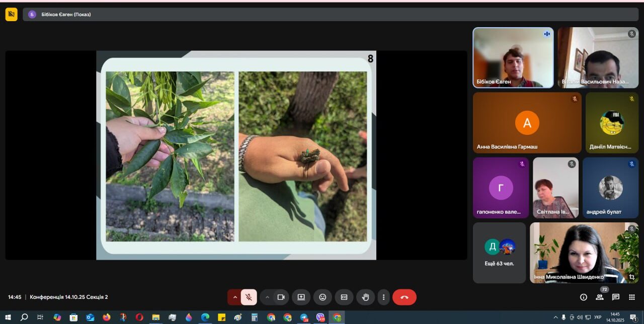Open the three-dot more options menu
The width and height of the screenshot is (644, 324).
tap(384, 297)
